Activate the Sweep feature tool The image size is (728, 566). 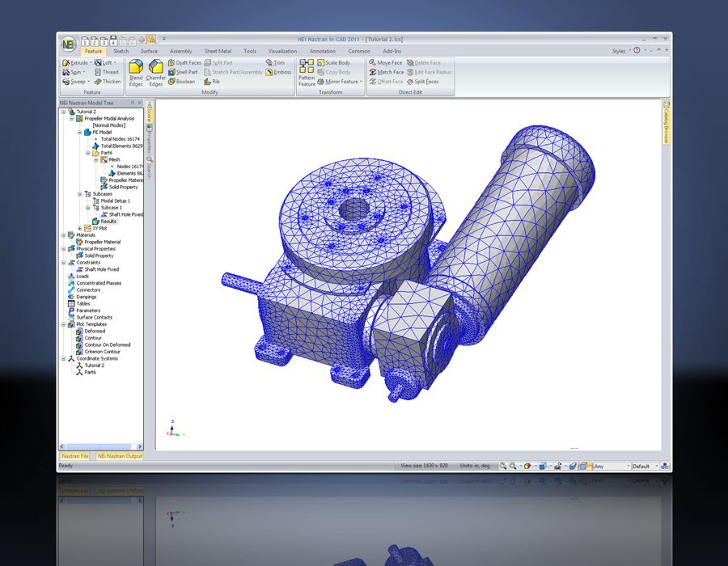click(76, 82)
